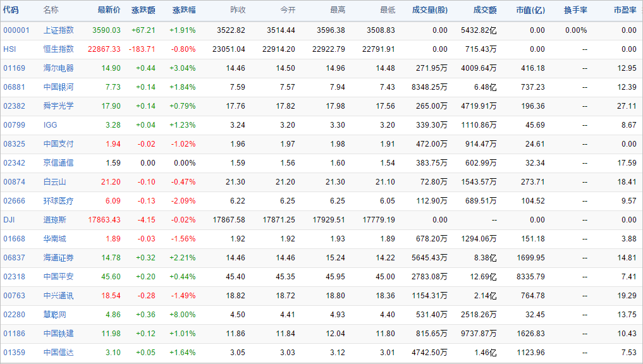Open 舜宇光学 stock link

[59, 106]
